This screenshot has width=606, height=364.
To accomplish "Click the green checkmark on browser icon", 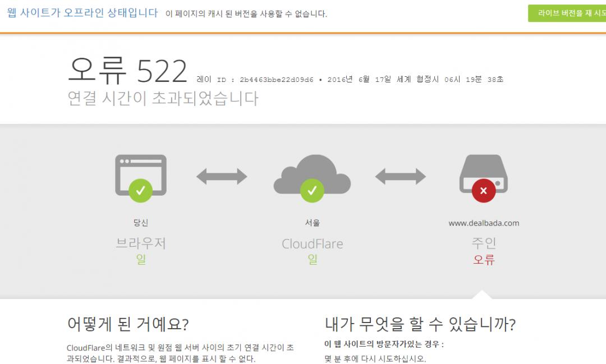I will (140, 191).
